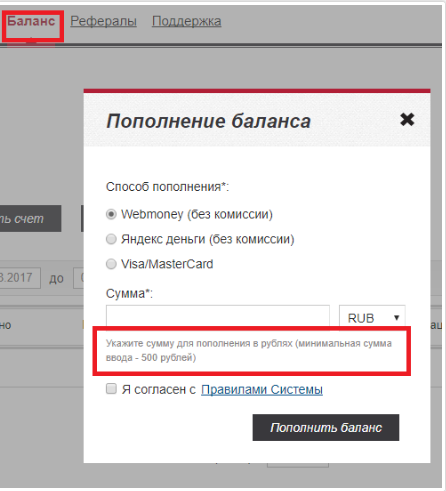Open the Правилами Системы link
446x491 pixels.
pyautogui.click(x=262, y=390)
